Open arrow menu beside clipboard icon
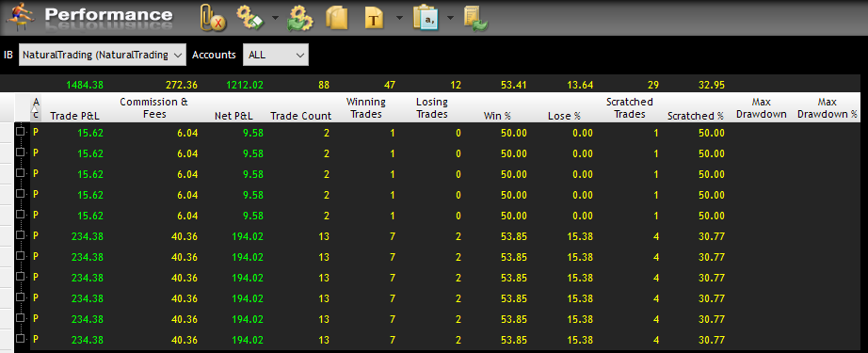Image resolution: width=868 pixels, height=353 pixels. (450, 18)
